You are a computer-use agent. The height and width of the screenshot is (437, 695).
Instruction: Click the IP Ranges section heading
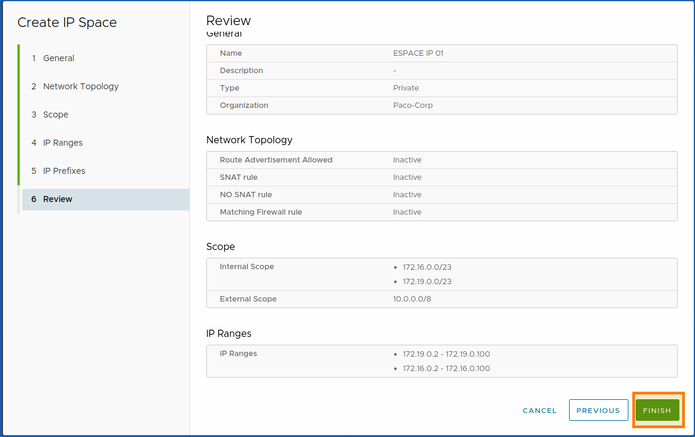pyautogui.click(x=229, y=333)
